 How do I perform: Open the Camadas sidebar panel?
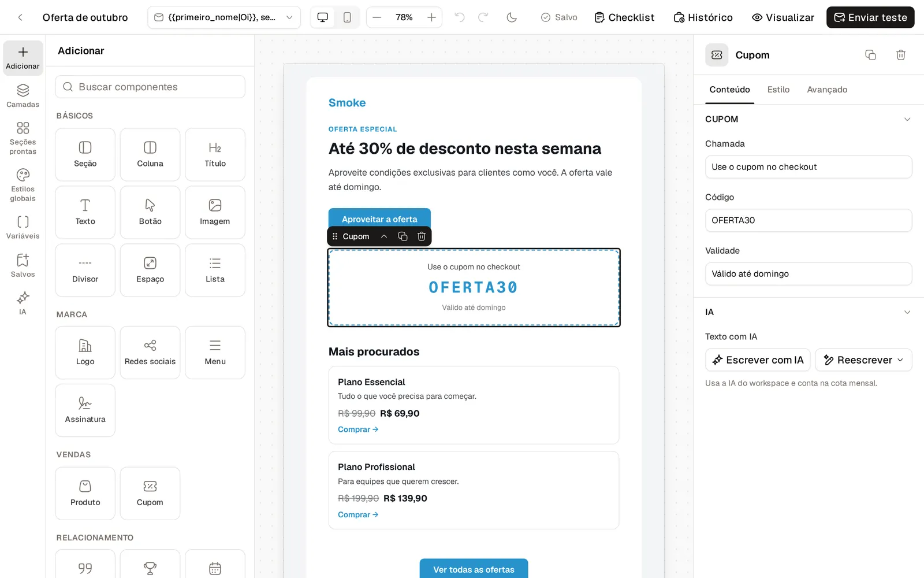[x=23, y=96]
